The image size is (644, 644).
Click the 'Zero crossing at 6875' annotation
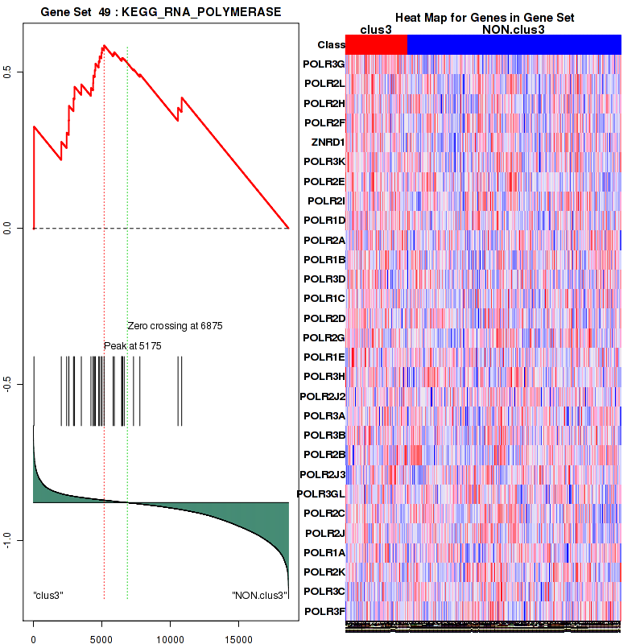[175, 326]
